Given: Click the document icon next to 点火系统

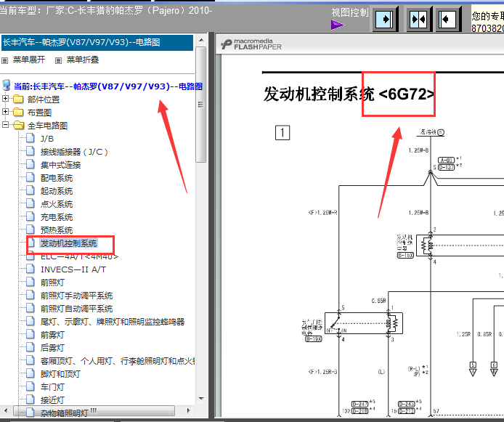Looking at the screenshot, I should point(31,203).
